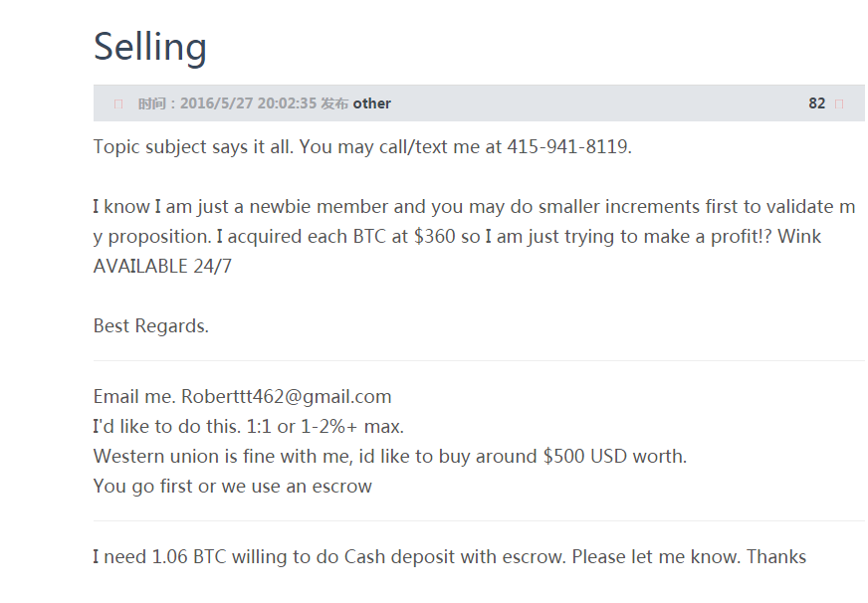Click the 'I need 1.06 BTC' comment
The height and width of the screenshot is (603, 868).
(450, 556)
